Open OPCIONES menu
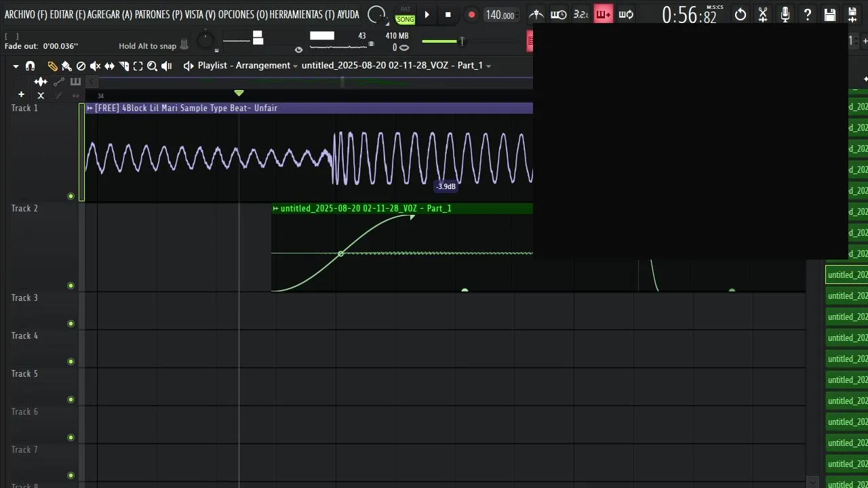The width and height of the screenshot is (868, 488). click(243, 15)
